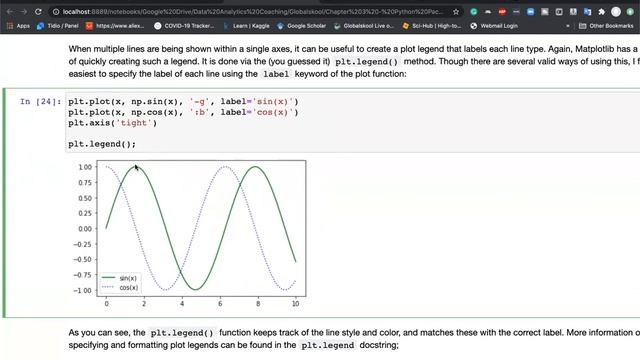
Task: Click the paragraph beginning 'As you can see'
Action: click(x=354, y=339)
